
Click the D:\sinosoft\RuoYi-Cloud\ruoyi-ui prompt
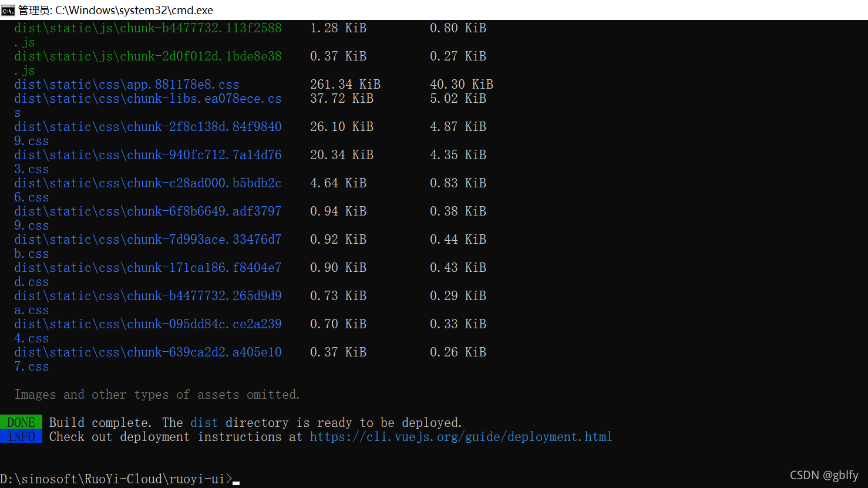click(116, 479)
